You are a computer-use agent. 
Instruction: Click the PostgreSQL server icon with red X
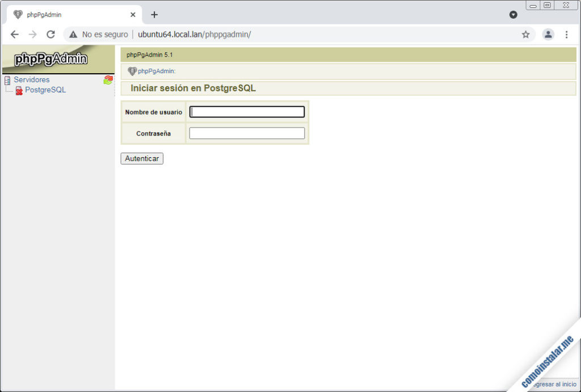[19, 90]
